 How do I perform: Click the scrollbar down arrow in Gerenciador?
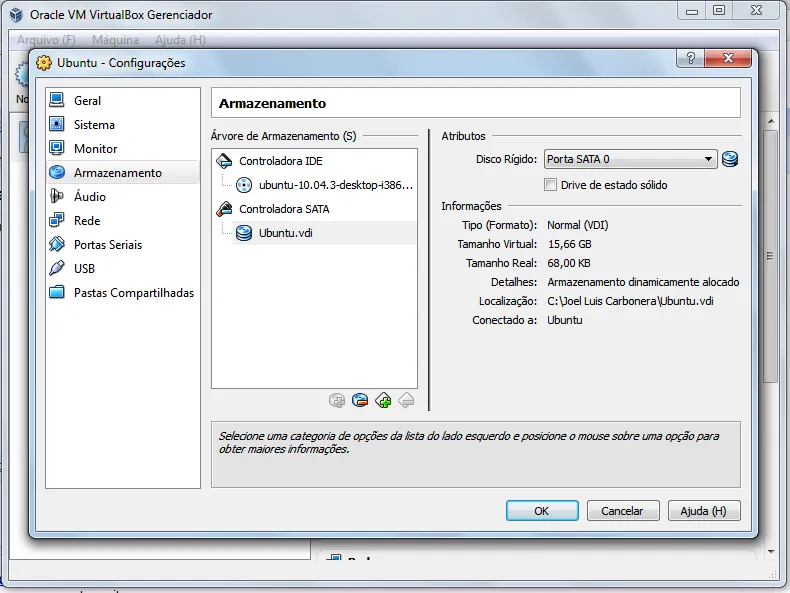771,552
